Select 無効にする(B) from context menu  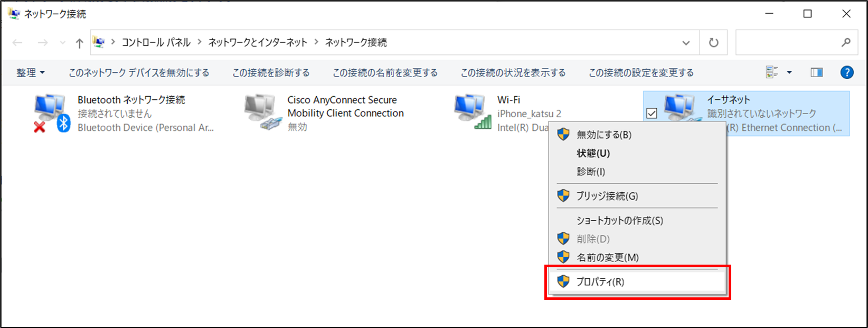tap(637, 135)
